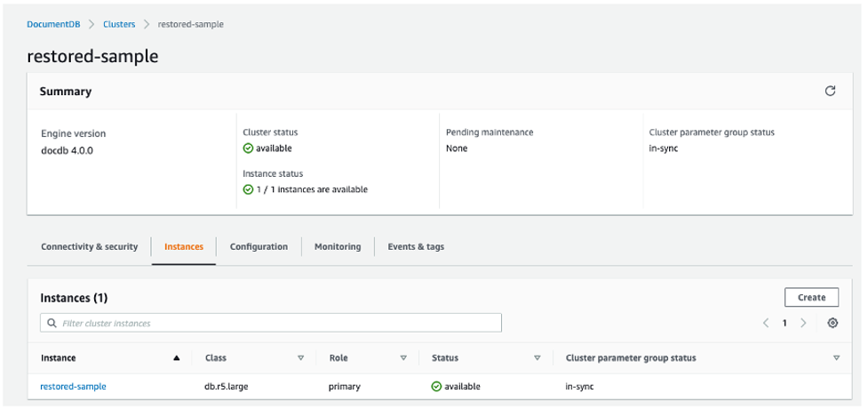
Task: Sort by Status column arrow
Action: point(537,358)
